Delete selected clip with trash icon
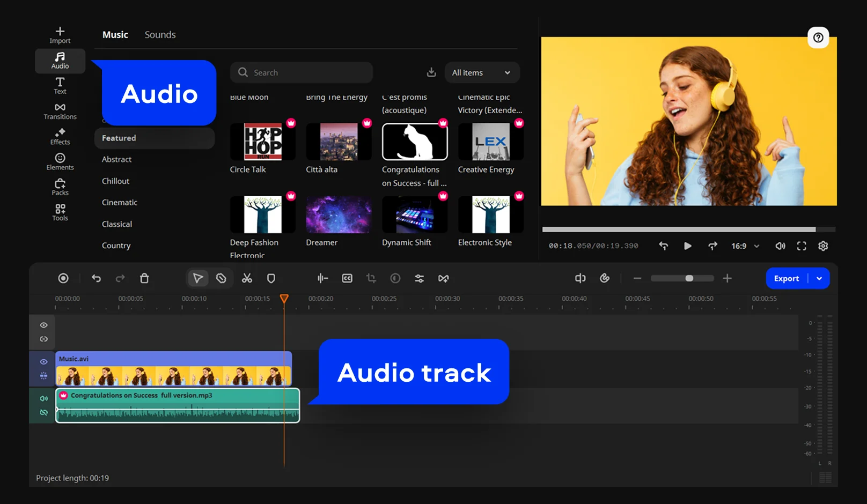 tap(144, 278)
